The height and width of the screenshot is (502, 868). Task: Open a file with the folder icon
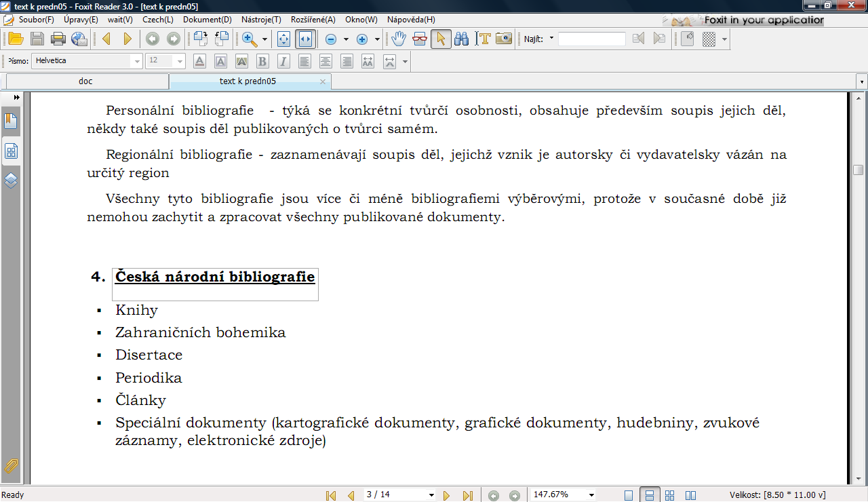tap(16, 39)
